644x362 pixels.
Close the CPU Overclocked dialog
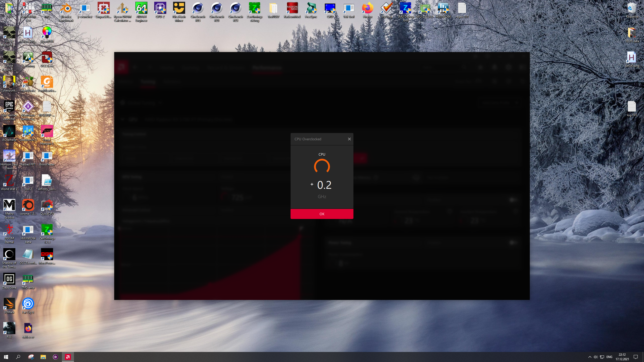click(x=349, y=139)
